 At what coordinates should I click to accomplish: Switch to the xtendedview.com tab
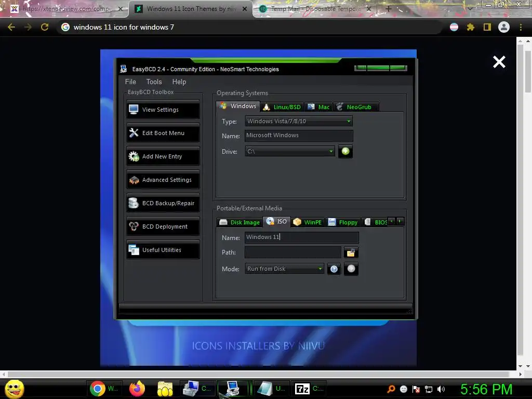pyautogui.click(x=66, y=9)
